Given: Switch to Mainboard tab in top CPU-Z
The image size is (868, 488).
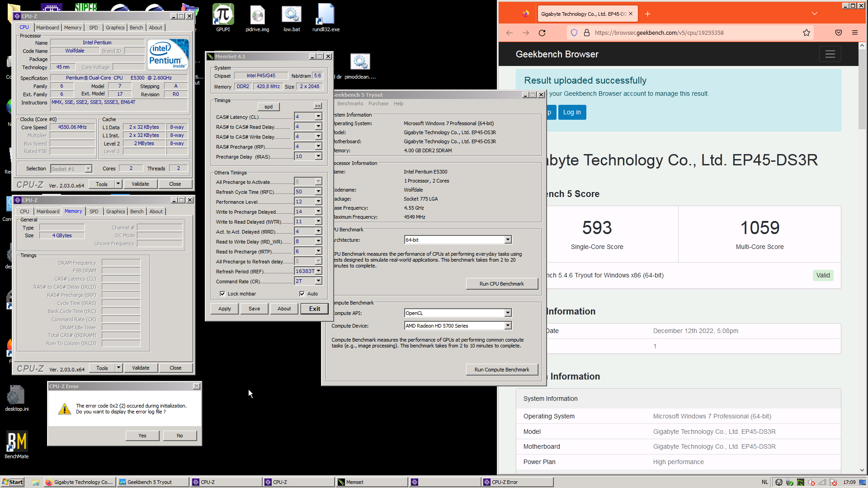Looking at the screenshot, I should click(x=47, y=28).
